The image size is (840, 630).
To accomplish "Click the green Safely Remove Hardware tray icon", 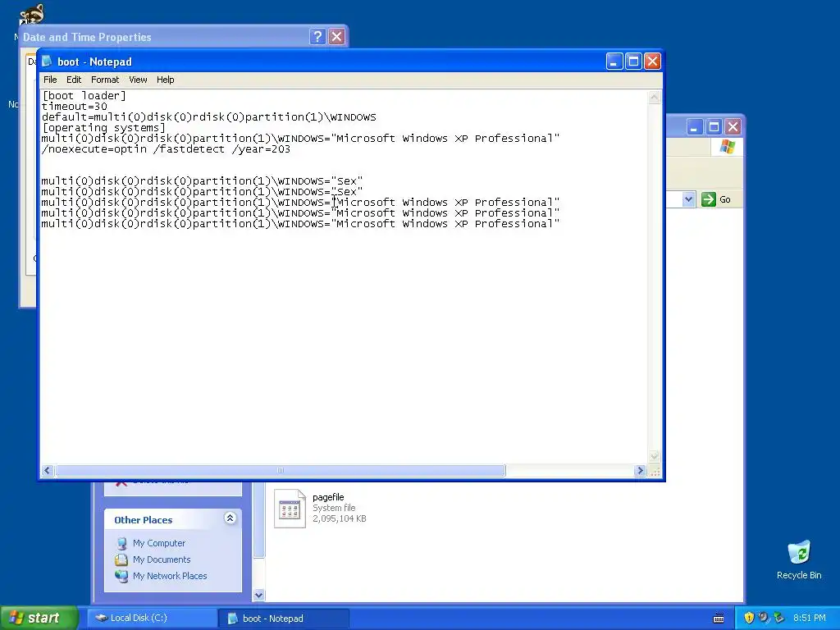I will [x=778, y=618].
